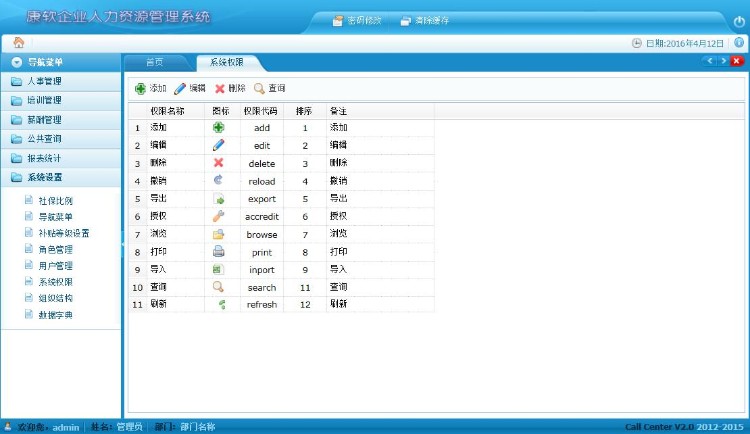Click the 密码修改 password change button
750x434 pixels.
[357, 21]
